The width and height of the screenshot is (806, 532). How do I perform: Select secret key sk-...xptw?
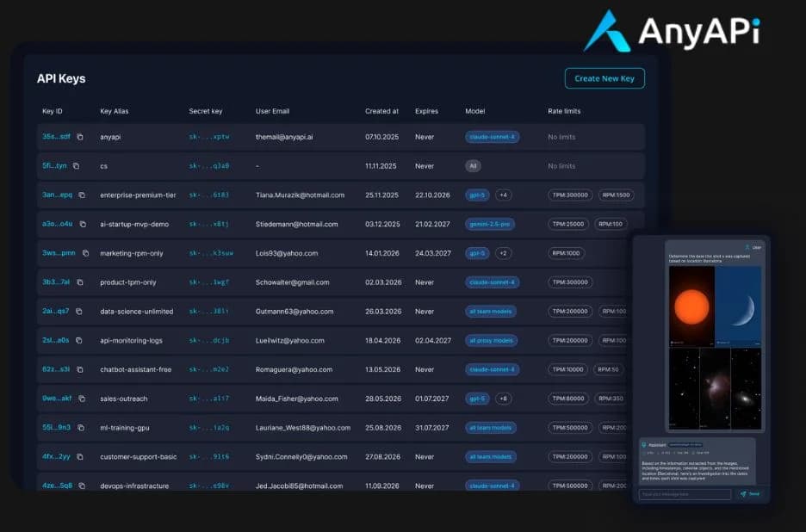209,137
